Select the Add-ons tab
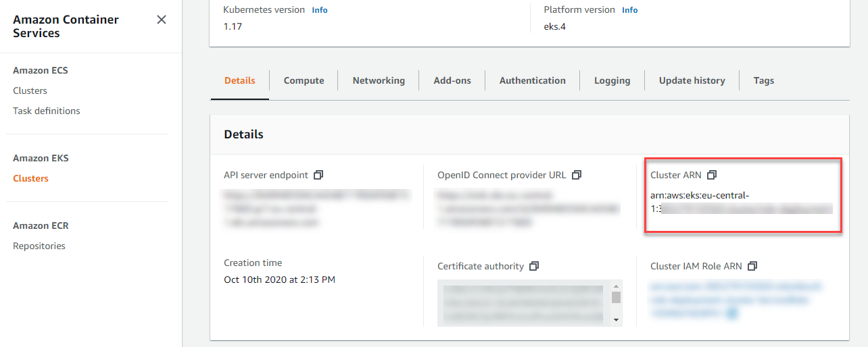The image size is (868, 347). click(452, 80)
